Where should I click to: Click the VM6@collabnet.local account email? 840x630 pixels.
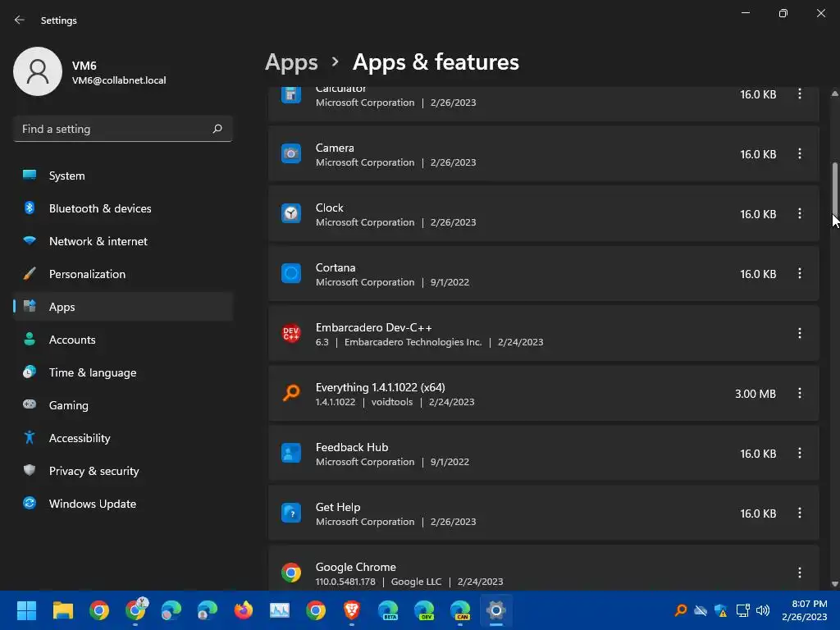click(119, 80)
